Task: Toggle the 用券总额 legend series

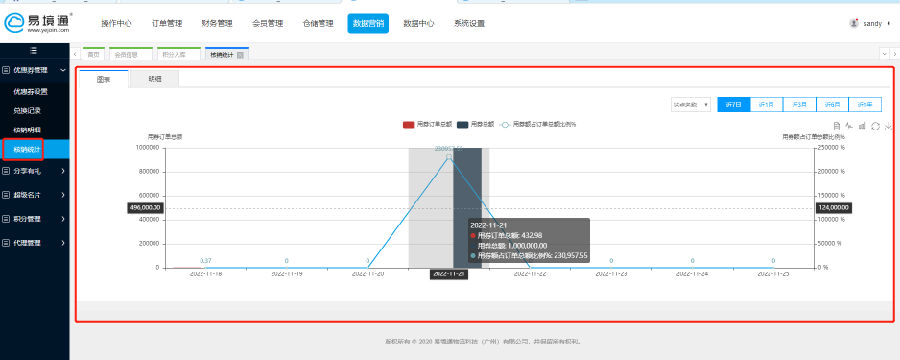Action: [x=476, y=124]
